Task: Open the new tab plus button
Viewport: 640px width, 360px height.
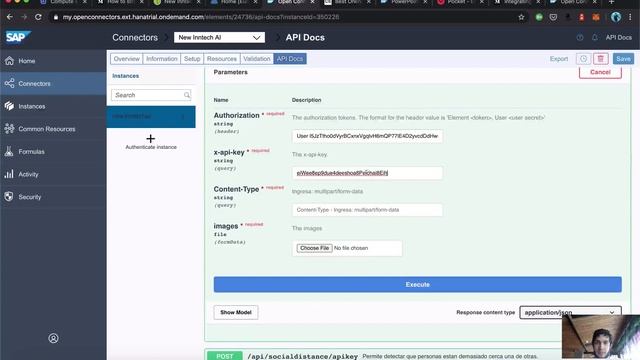Action: (x=611, y=2)
